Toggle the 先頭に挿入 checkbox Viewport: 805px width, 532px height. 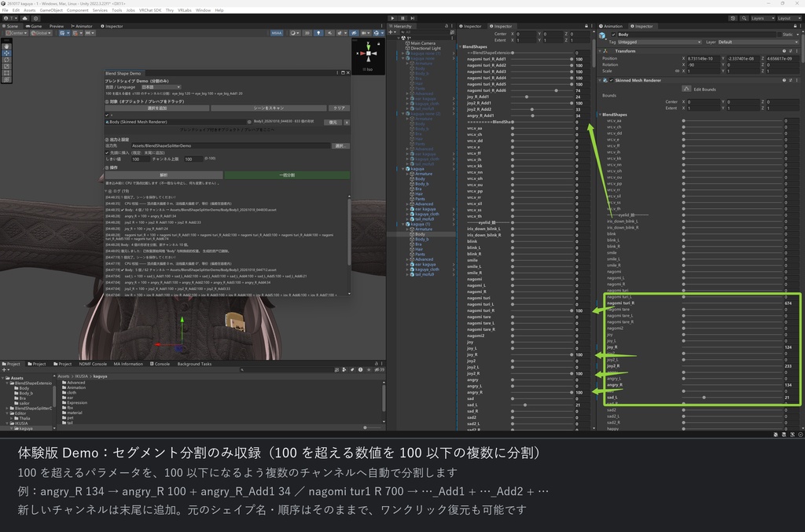coord(107,152)
